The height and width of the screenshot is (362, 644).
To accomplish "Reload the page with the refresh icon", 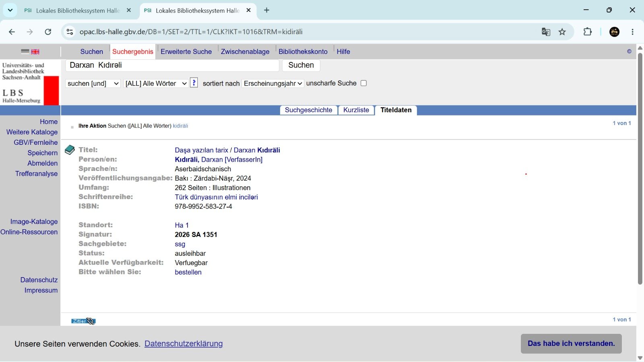I will pos(48,32).
